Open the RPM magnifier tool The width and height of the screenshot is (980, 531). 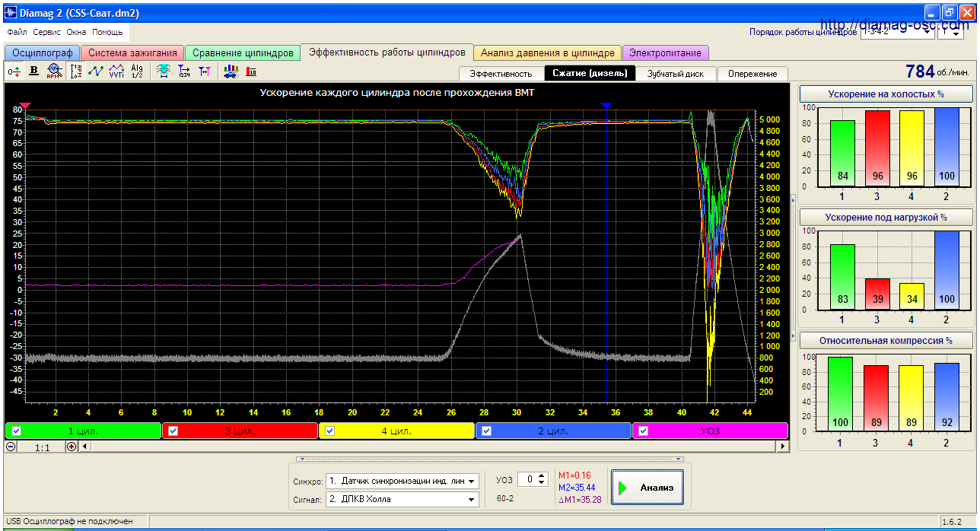click(x=53, y=72)
